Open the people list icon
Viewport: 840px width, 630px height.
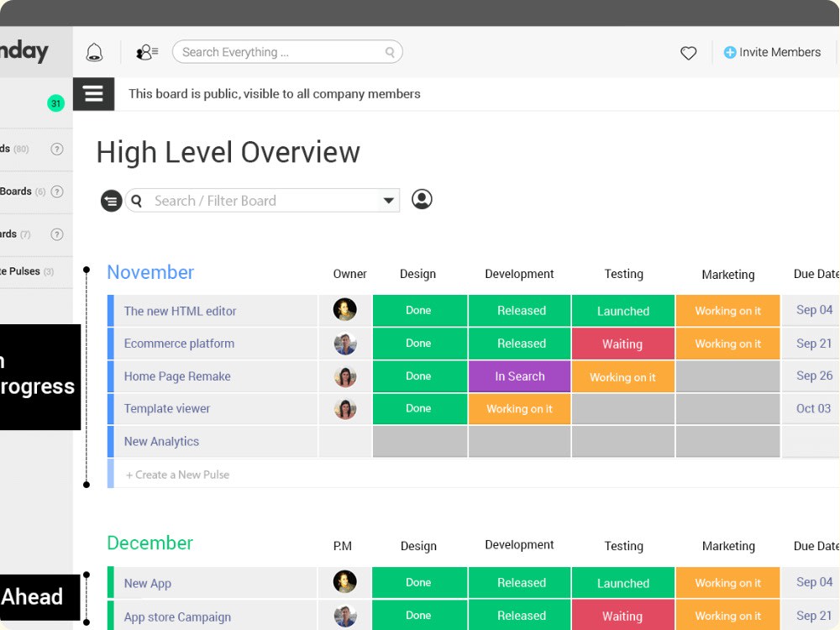(x=147, y=52)
